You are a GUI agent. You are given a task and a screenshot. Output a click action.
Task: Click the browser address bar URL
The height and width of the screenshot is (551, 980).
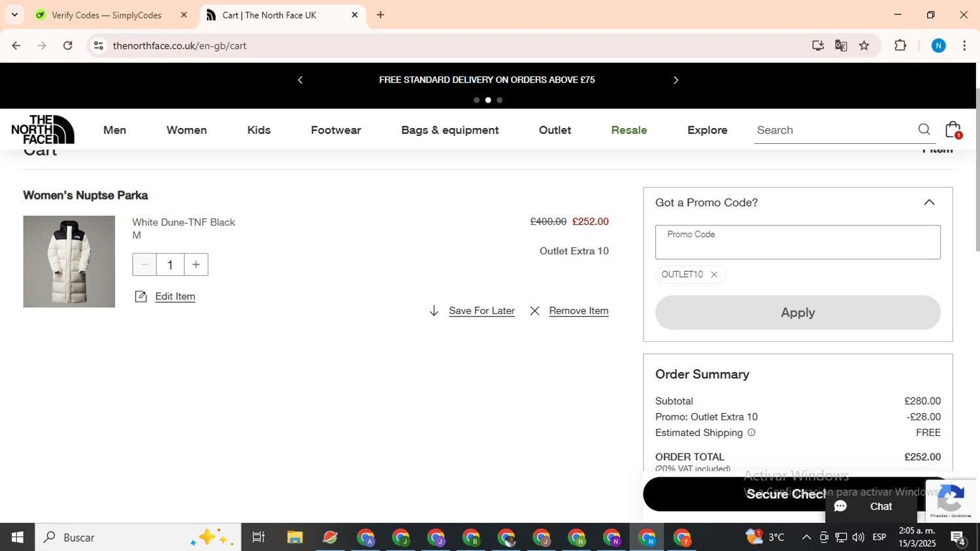180,46
